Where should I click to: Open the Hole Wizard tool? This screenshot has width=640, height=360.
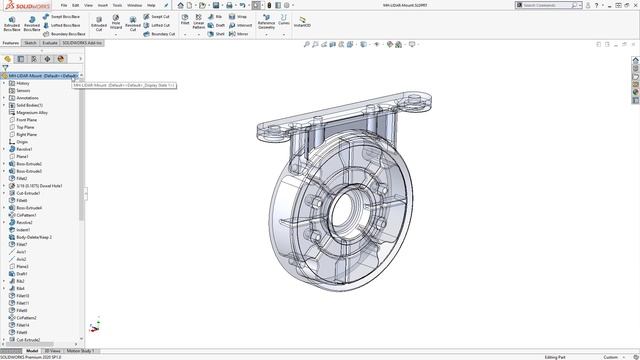tap(116, 22)
